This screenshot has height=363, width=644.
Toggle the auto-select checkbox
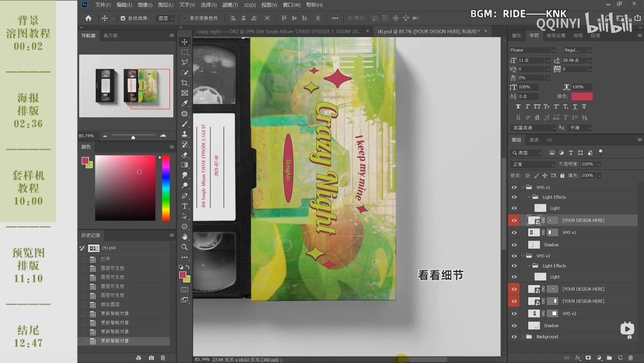coord(123,18)
